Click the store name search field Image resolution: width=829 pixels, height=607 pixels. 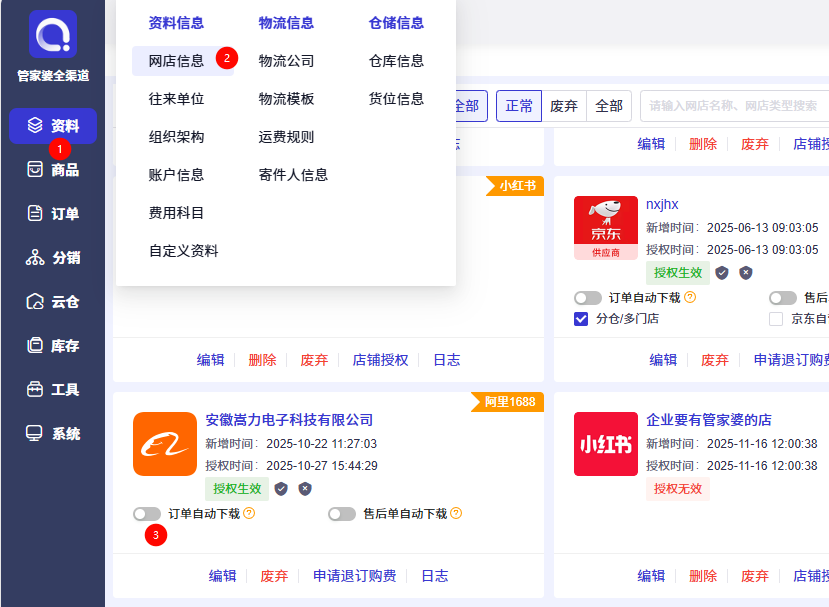[x=735, y=106]
